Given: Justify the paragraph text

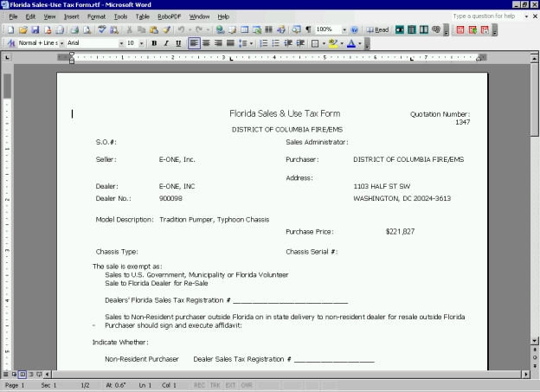Looking at the screenshot, I should (x=230, y=43).
